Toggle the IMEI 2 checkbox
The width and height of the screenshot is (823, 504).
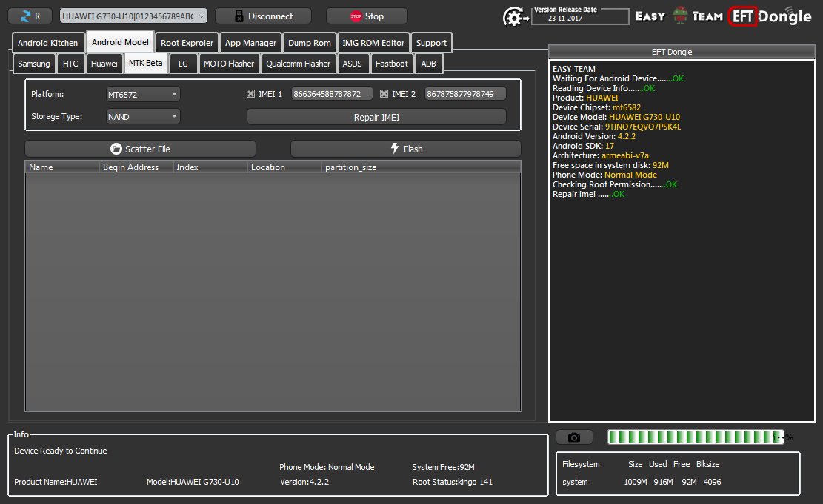pos(384,94)
